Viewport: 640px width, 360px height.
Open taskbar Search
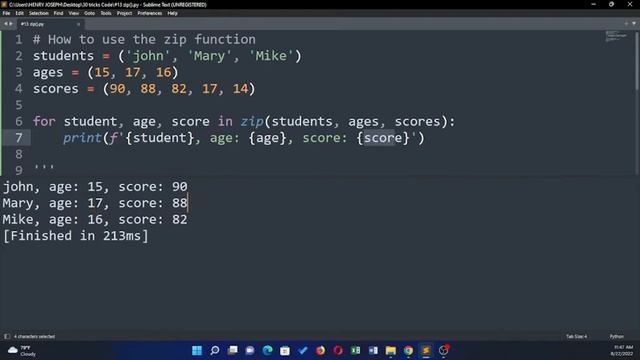[215, 350]
